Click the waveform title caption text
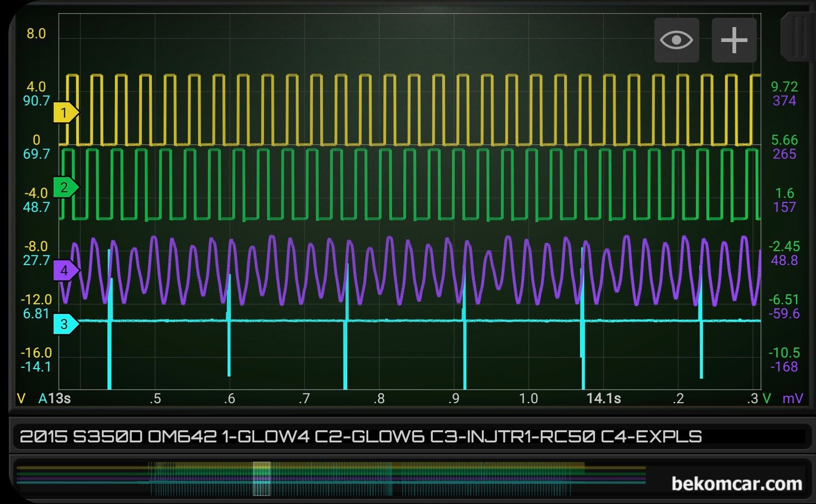Viewport: 816px width, 504px height. (361, 437)
